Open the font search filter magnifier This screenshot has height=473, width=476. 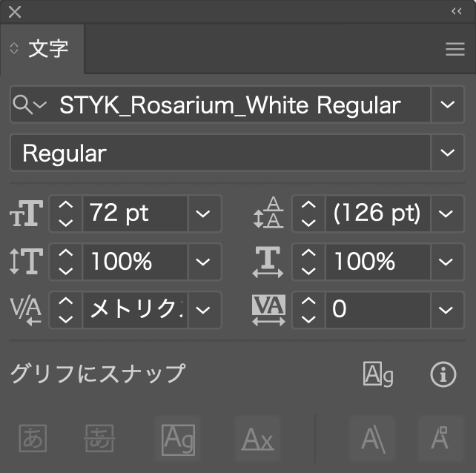[30, 105]
